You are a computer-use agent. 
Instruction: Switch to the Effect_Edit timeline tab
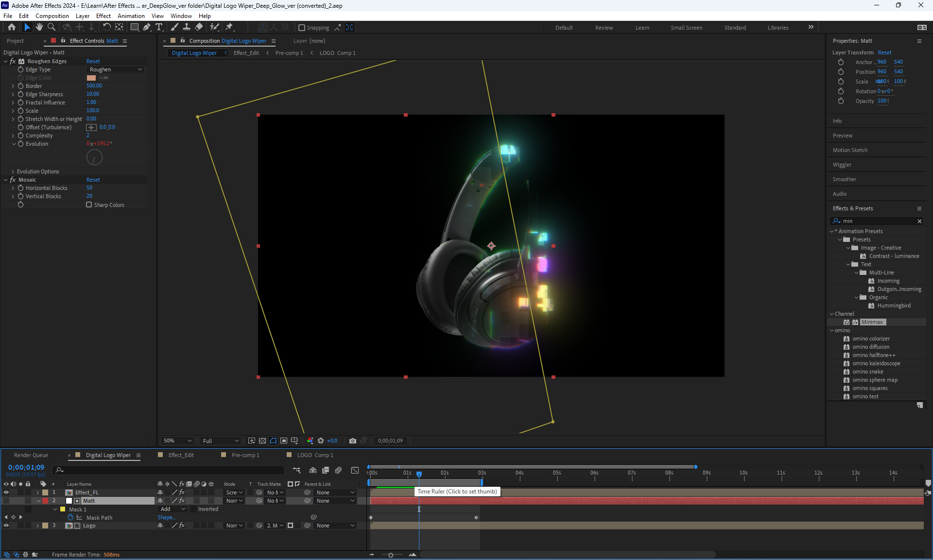(x=181, y=455)
